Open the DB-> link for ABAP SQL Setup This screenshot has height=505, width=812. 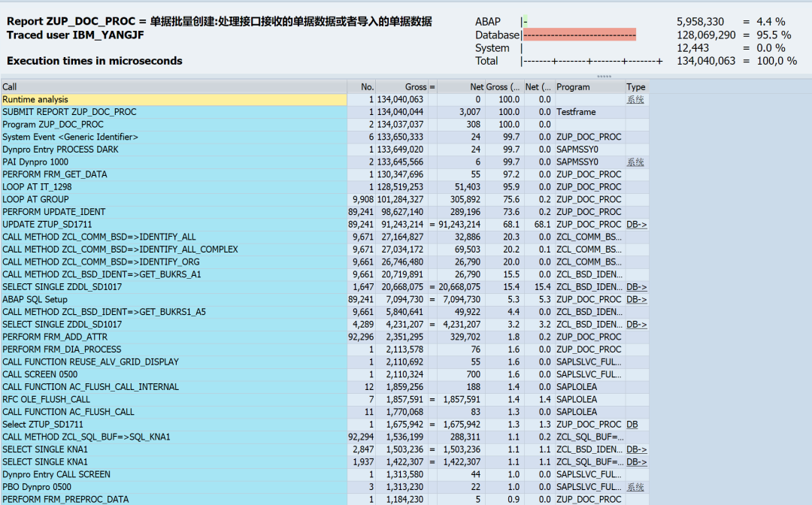637,300
